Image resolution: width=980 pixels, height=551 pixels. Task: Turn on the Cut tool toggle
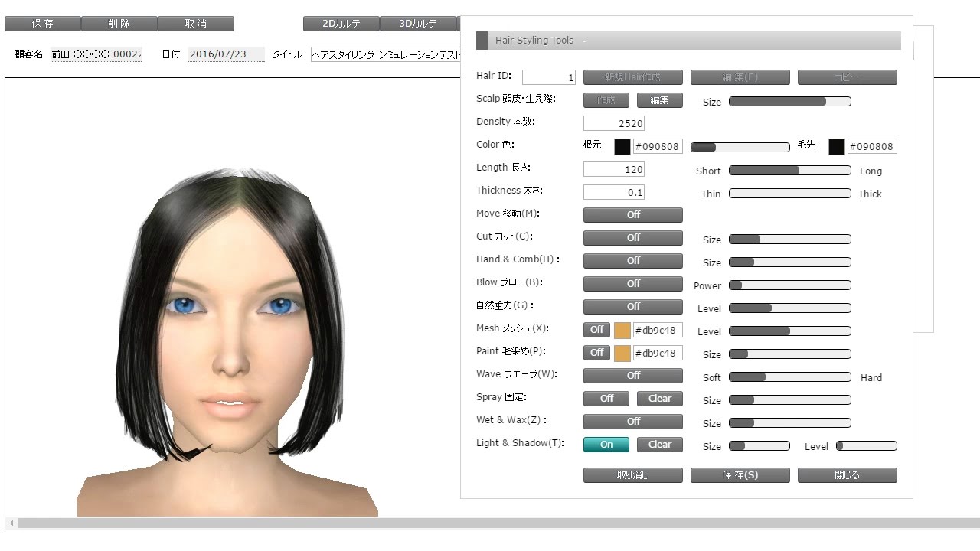click(x=632, y=238)
